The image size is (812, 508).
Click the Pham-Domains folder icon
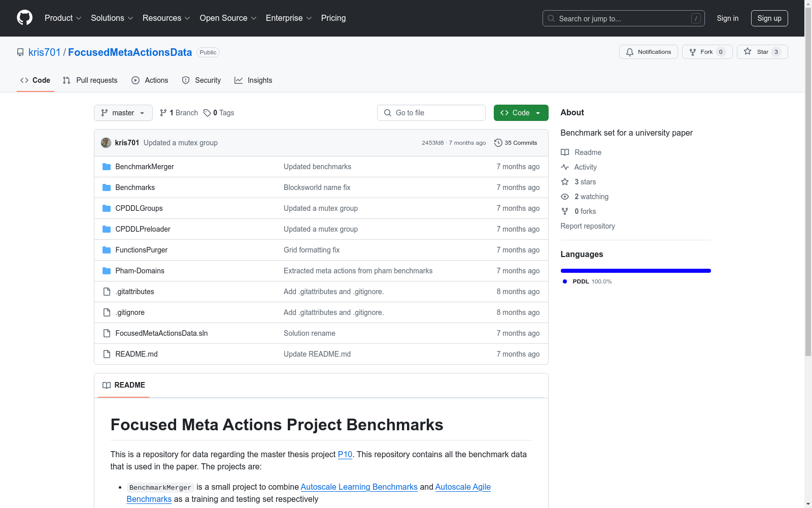pyautogui.click(x=107, y=271)
